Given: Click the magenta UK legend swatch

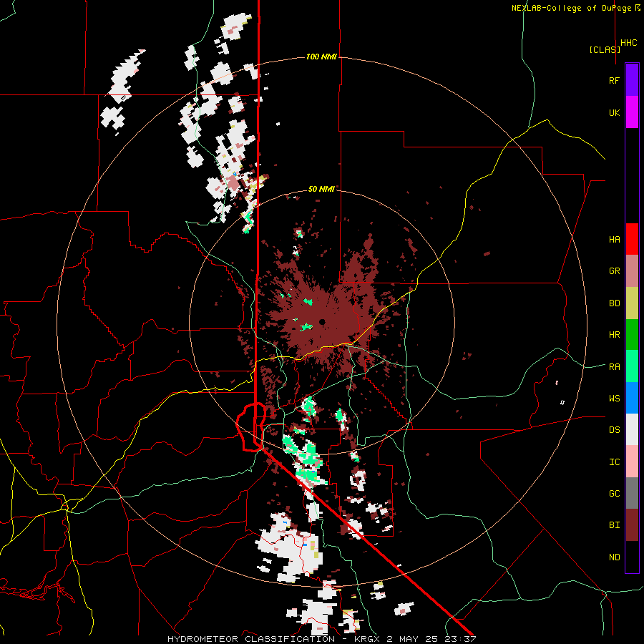Looking at the screenshot, I should [x=632, y=112].
